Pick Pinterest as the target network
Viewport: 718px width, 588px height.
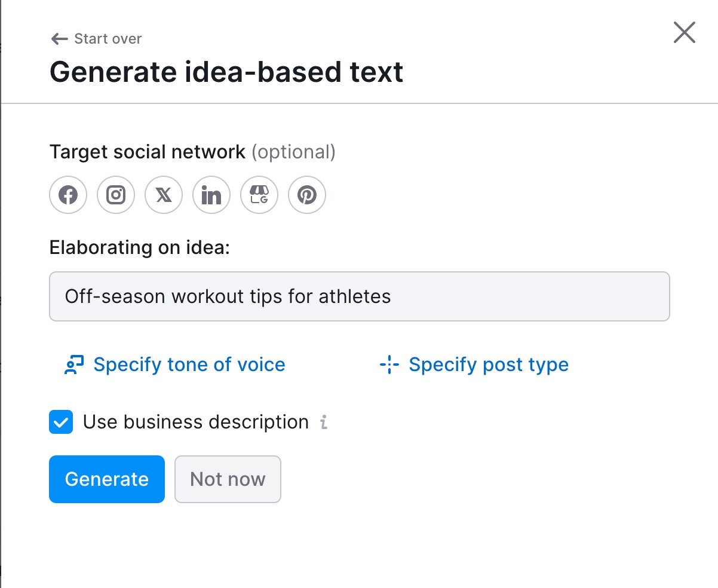pyautogui.click(x=306, y=195)
